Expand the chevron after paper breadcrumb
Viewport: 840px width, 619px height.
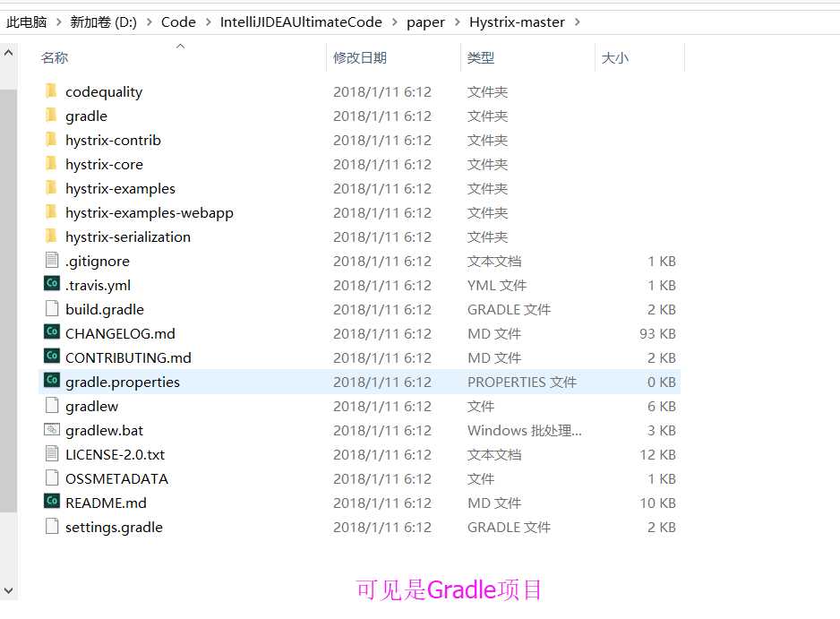pos(458,22)
